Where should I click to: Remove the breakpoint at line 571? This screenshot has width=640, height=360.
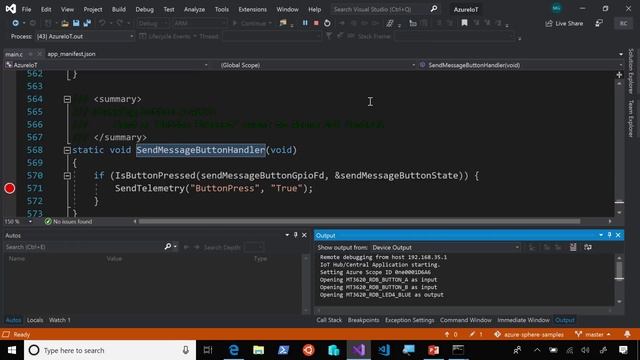pos(10,188)
